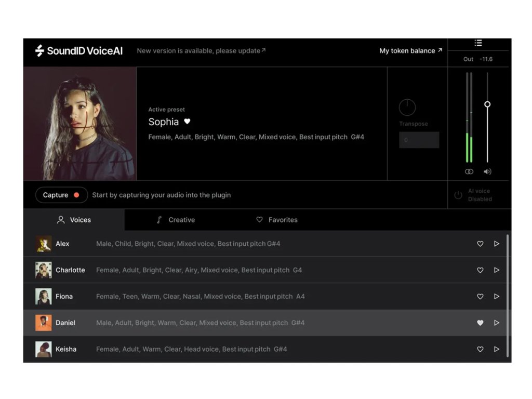Click Sophia's tags ending in G#4
The height and width of the screenshot is (399, 532).
coord(256,137)
